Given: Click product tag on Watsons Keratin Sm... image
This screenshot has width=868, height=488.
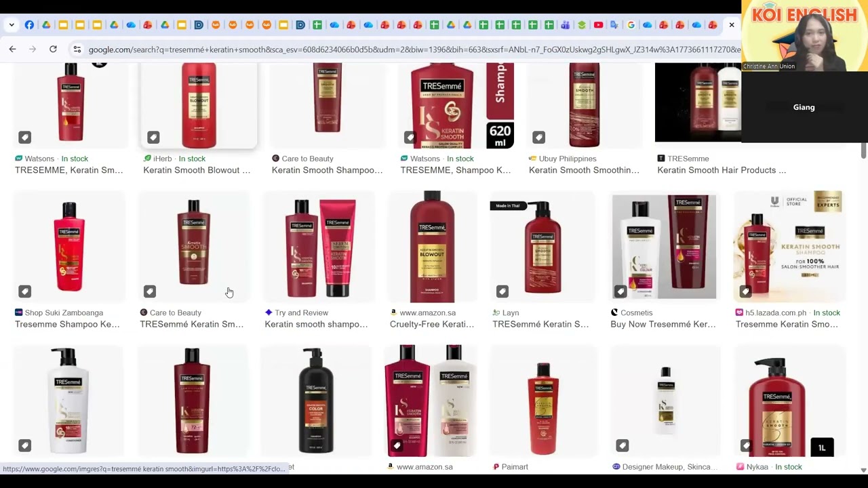Looking at the screenshot, I should pos(24,138).
